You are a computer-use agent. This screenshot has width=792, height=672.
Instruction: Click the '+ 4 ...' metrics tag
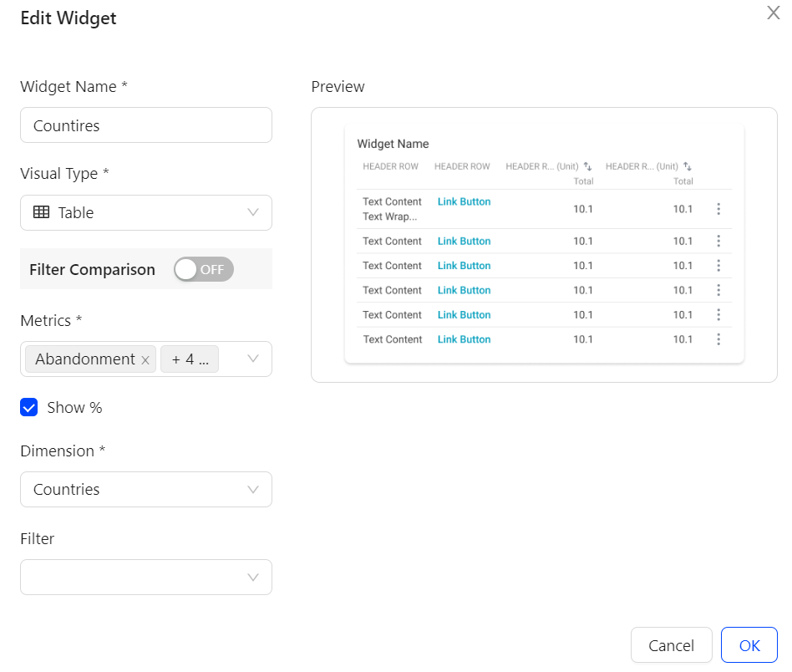190,359
